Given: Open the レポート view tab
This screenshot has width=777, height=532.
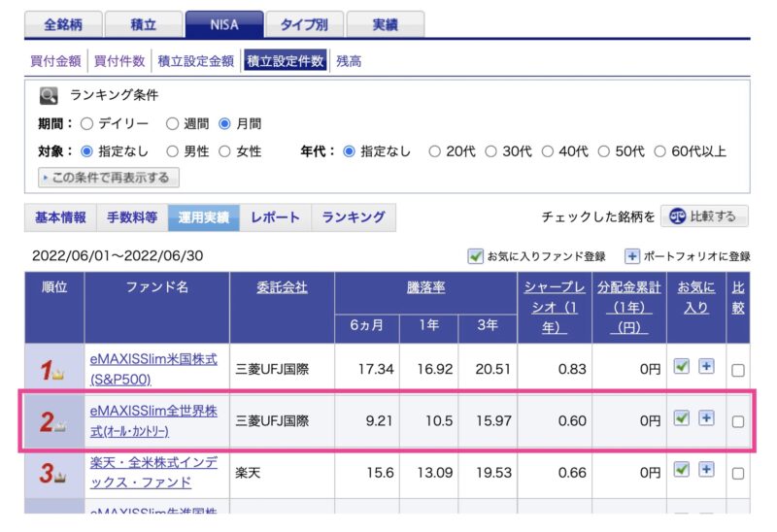Looking at the screenshot, I should pyautogui.click(x=276, y=217).
